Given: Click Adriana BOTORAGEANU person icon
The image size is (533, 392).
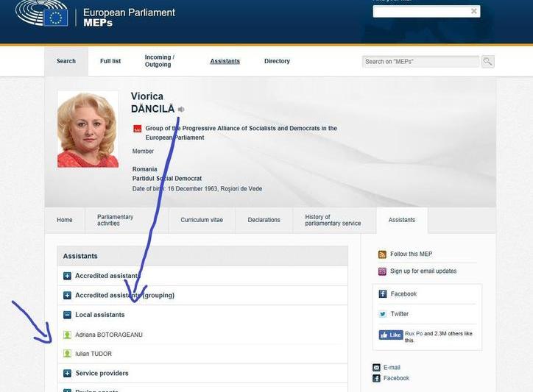Looking at the screenshot, I should [x=67, y=335].
